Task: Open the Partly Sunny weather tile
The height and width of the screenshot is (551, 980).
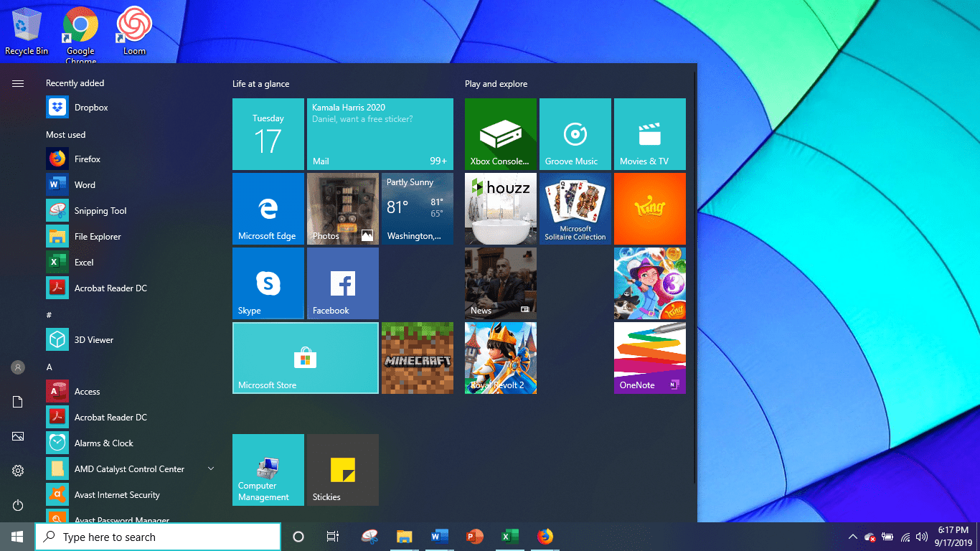Action: (x=418, y=209)
